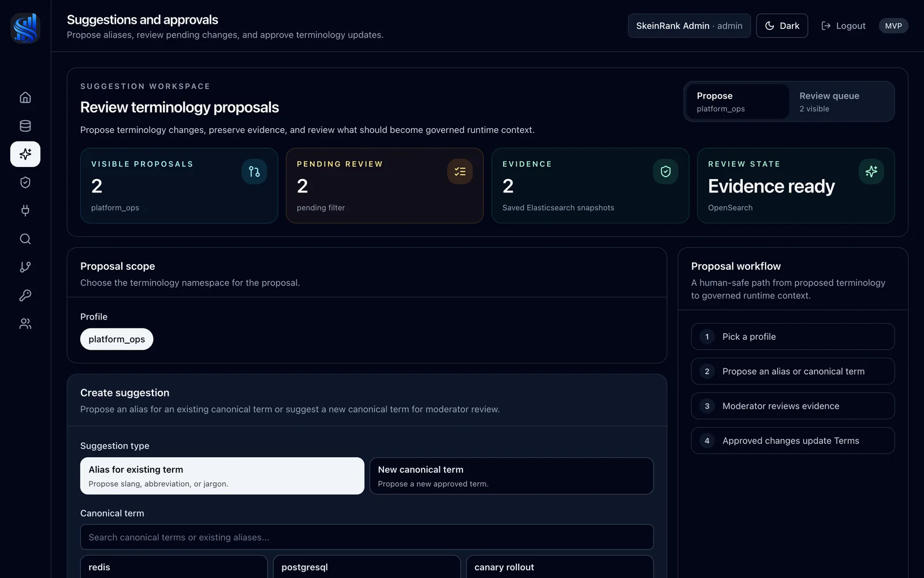Open the Visible Proposals card

point(179,186)
